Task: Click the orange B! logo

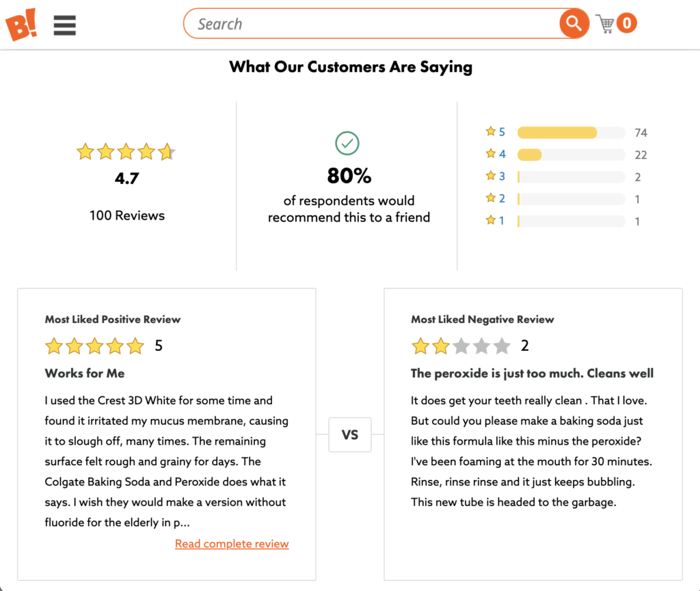Action: click(21, 25)
